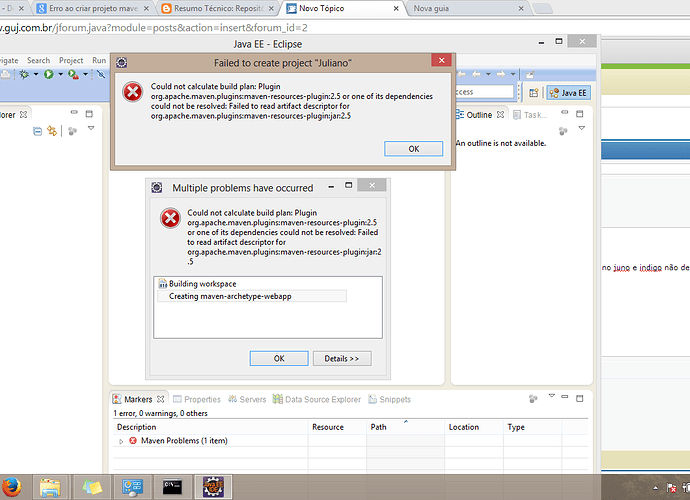Open the External tools dropdown arrow
This screenshot has width=690, height=500.
coord(85,74)
